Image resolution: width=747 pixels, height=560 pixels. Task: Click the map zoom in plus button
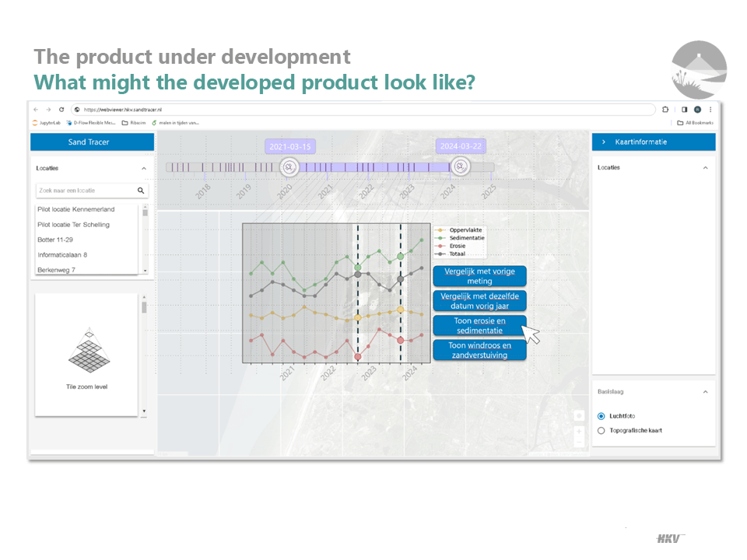click(x=578, y=429)
